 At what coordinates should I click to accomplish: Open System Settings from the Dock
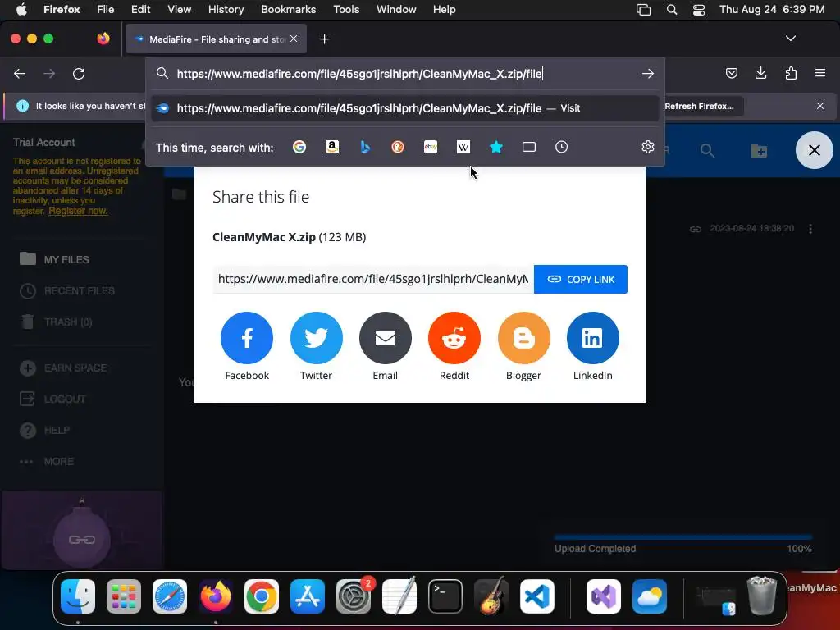click(x=353, y=596)
